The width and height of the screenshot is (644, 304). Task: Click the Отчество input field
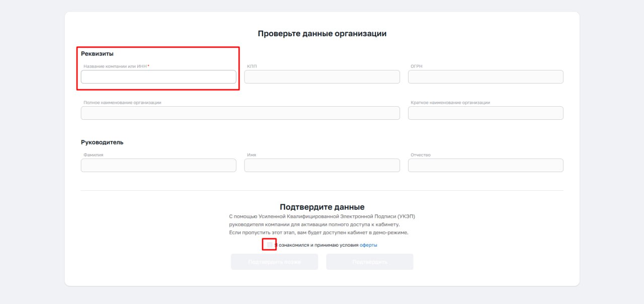485,166
